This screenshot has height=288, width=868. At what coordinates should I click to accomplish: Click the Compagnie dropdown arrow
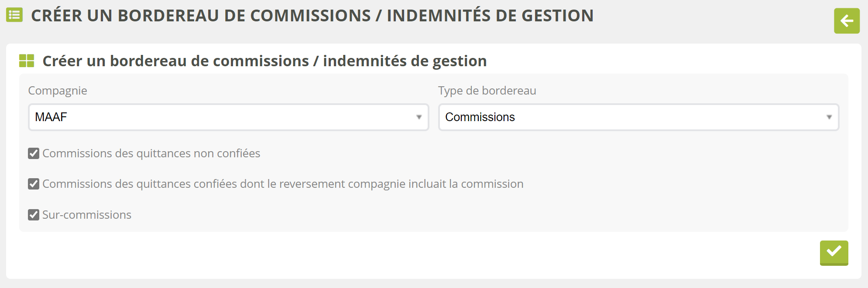point(419,117)
